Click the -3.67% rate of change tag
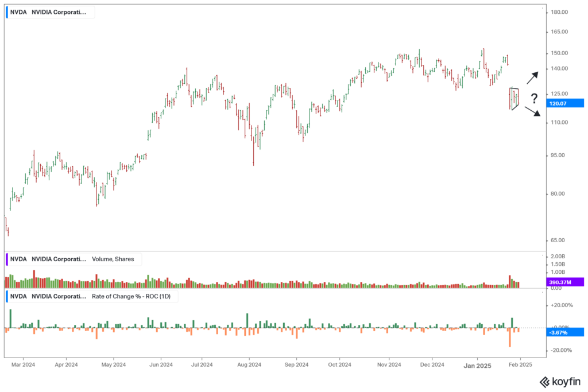 (x=565, y=332)
